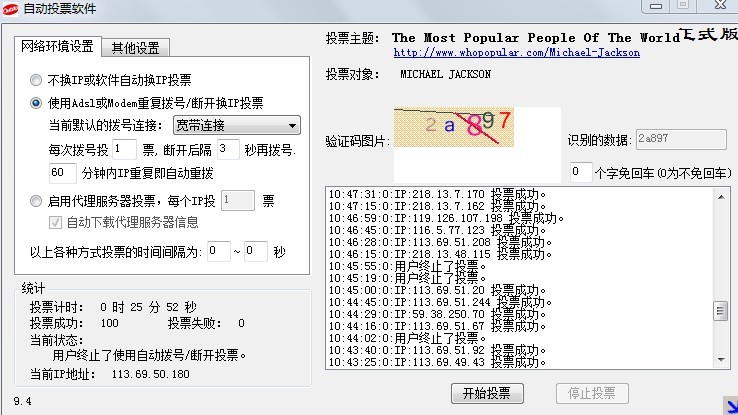
Task: Click the 个字免回车 character count field
Action: coord(580,172)
